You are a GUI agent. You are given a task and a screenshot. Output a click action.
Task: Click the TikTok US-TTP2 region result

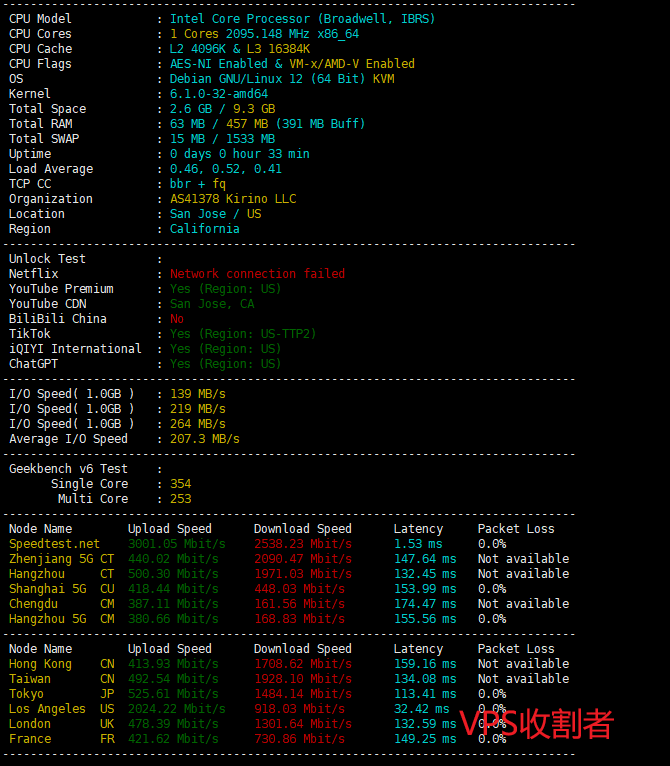point(242,334)
